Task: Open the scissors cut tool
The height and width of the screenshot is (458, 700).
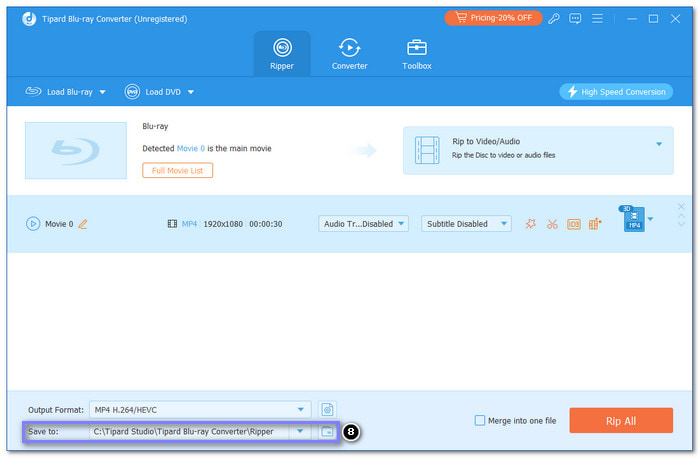Action: [552, 224]
